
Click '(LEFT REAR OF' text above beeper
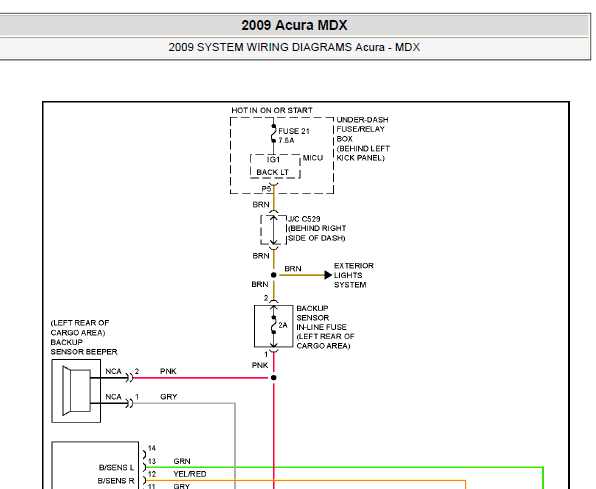pyautogui.click(x=80, y=323)
